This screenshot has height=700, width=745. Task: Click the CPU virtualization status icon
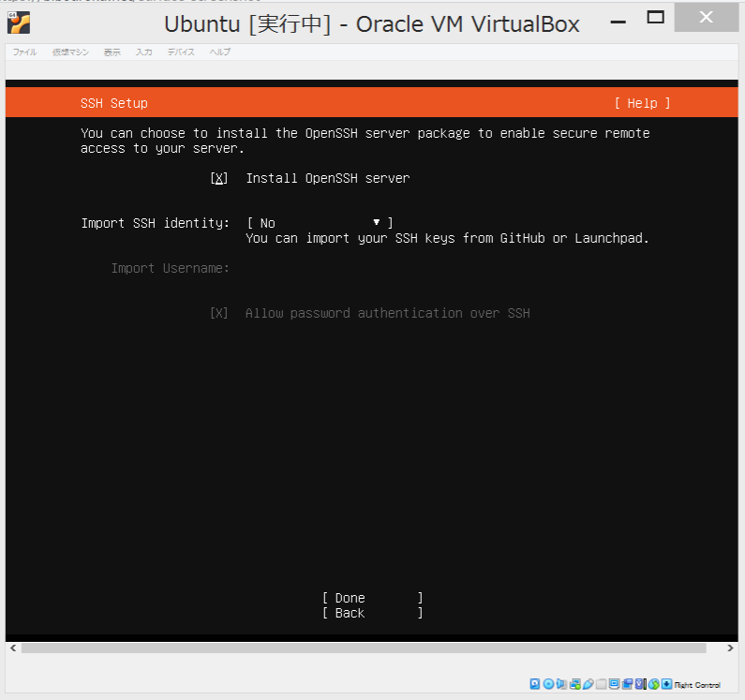point(641,684)
